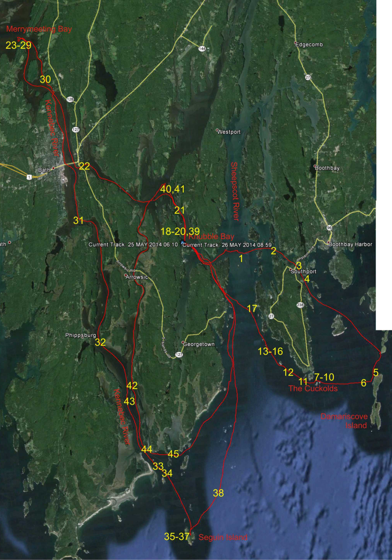The height and width of the screenshot is (560, 392).
Task: Click the Route 128 highway shield
Action: click(70, 99)
